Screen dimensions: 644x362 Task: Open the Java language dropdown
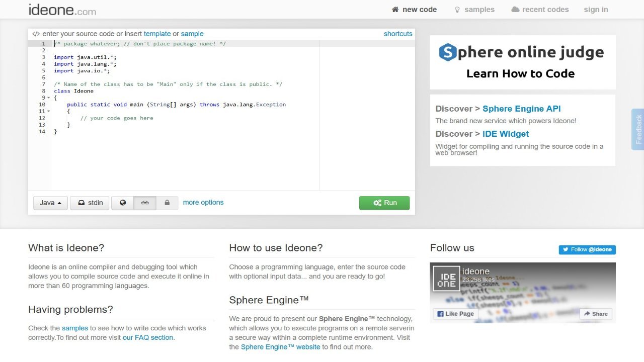tap(50, 203)
